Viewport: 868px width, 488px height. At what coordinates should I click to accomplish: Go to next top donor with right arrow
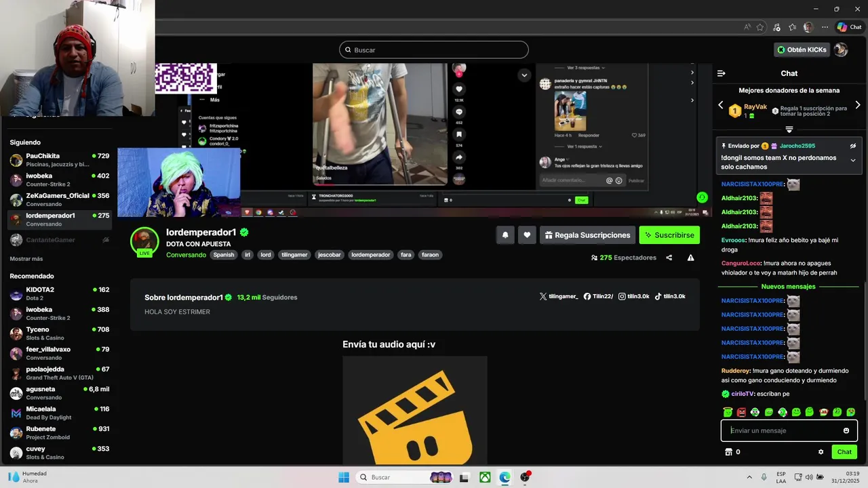click(x=858, y=105)
